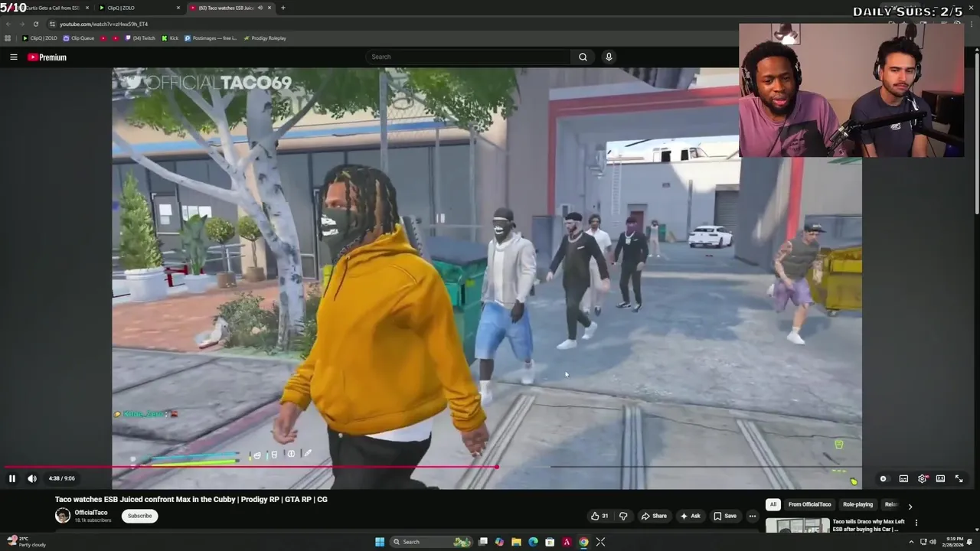Screen dimensions: 980x551
Task: Mute the video volume speaker icon
Action: [x=32, y=479]
